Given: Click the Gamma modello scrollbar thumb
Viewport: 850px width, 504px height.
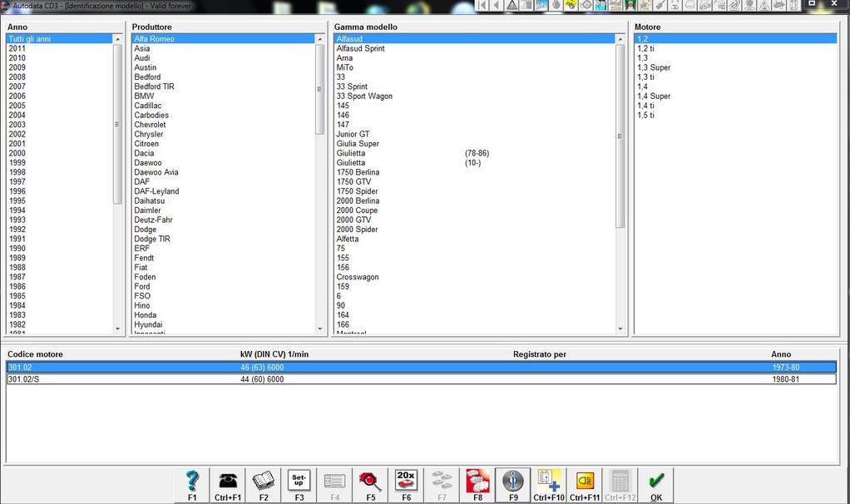Looking at the screenshot, I should click(x=620, y=136).
